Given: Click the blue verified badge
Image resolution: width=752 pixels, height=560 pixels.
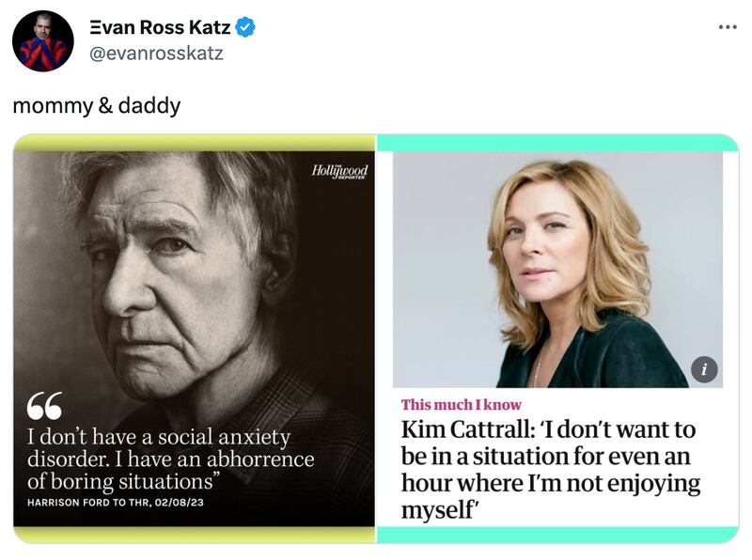Looking at the screenshot, I should [x=244, y=28].
